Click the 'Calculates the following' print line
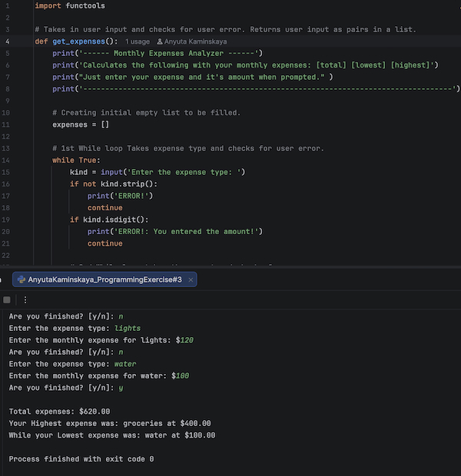This screenshot has width=461, height=476. click(245, 65)
